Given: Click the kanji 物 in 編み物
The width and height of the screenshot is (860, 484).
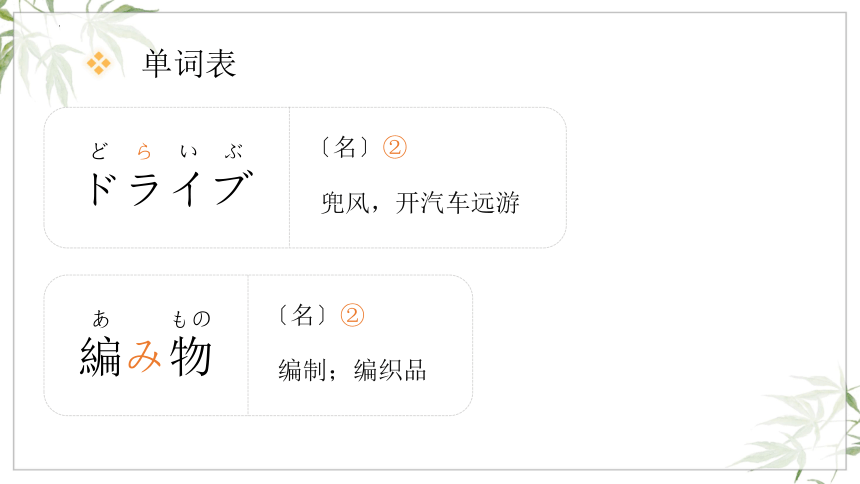Looking at the screenshot, I should [x=190, y=357].
